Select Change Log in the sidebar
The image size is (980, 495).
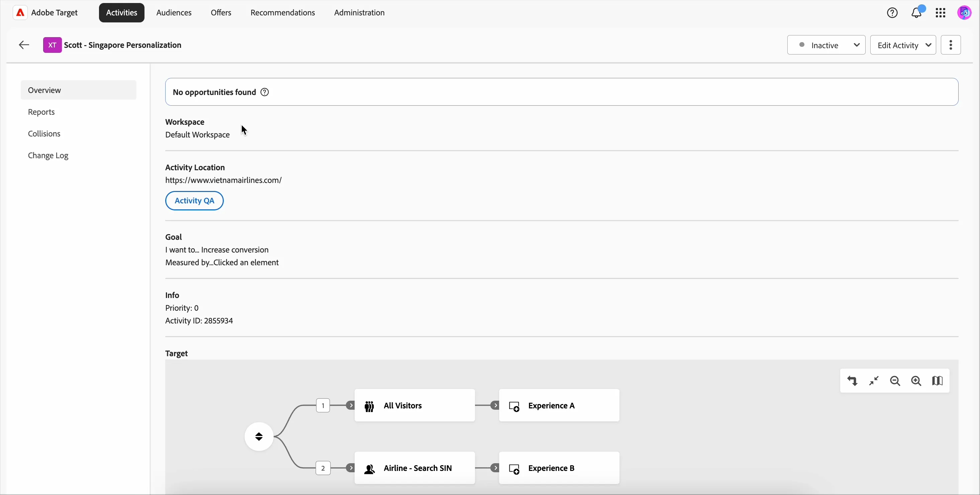[78, 155]
